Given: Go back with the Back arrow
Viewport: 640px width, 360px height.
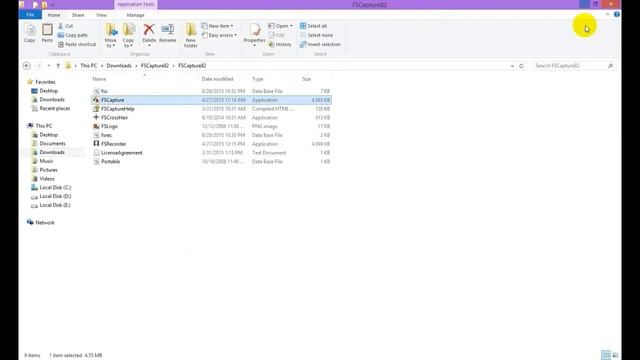Looking at the screenshot, I should point(27,66).
